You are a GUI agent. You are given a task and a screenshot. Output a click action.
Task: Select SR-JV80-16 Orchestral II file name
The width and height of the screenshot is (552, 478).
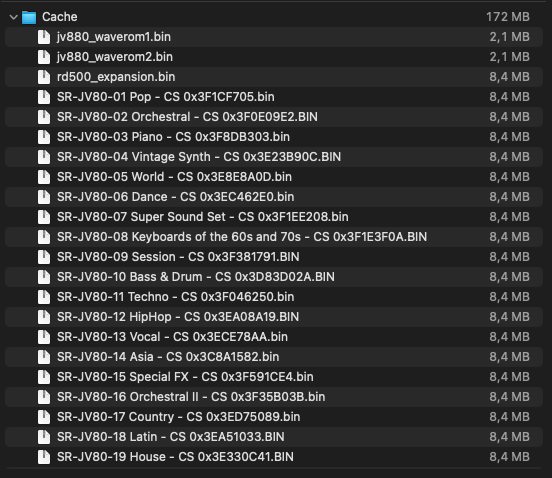(x=191, y=397)
